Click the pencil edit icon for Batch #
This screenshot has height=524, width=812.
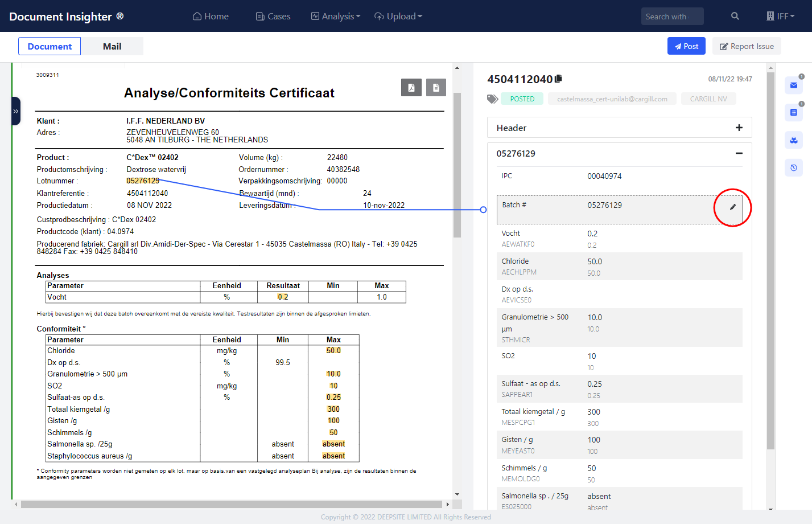click(x=732, y=207)
